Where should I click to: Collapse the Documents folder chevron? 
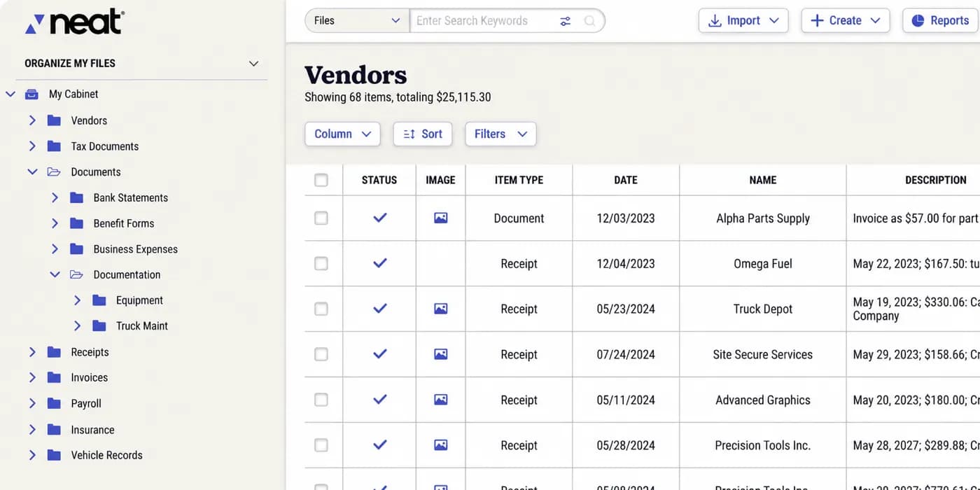coord(32,171)
